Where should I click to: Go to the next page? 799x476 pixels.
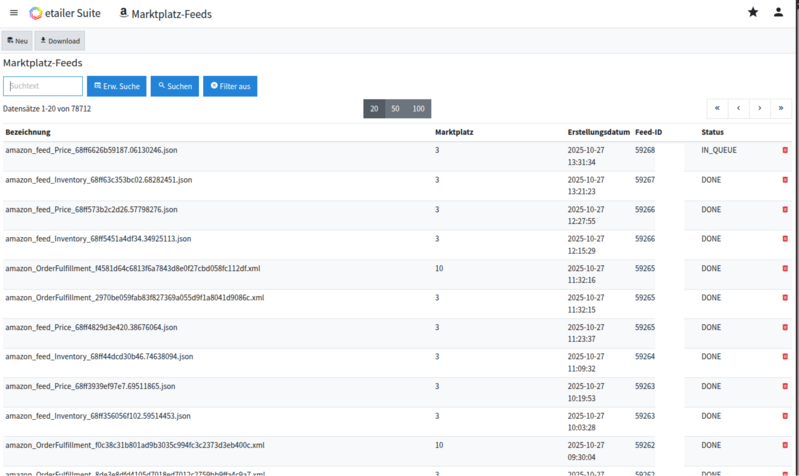click(759, 108)
